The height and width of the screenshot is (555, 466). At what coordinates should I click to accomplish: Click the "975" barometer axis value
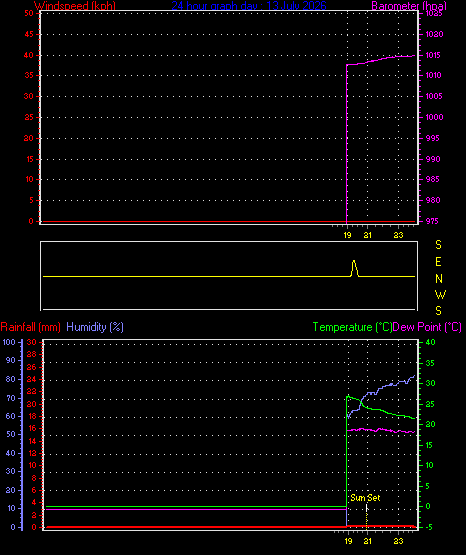(432, 221)
